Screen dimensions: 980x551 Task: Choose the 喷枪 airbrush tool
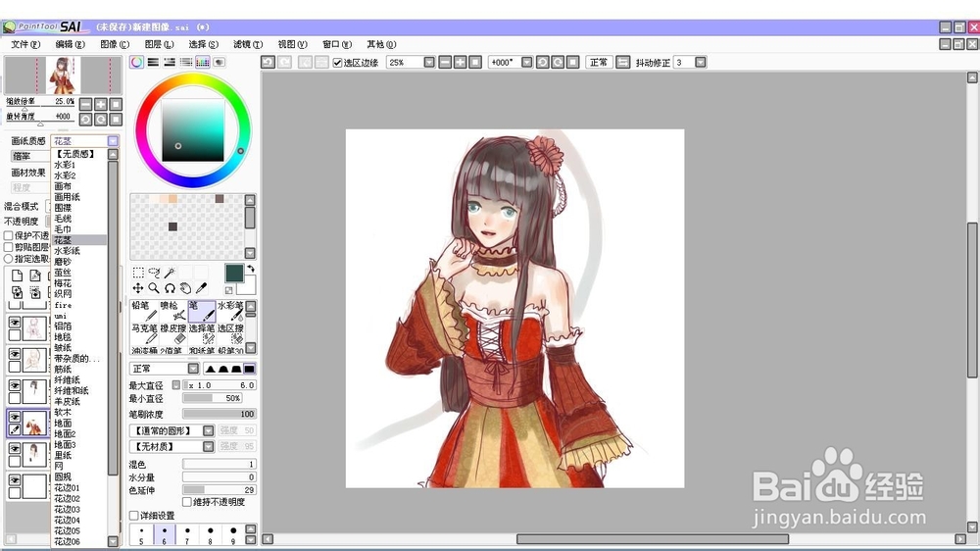173,311
